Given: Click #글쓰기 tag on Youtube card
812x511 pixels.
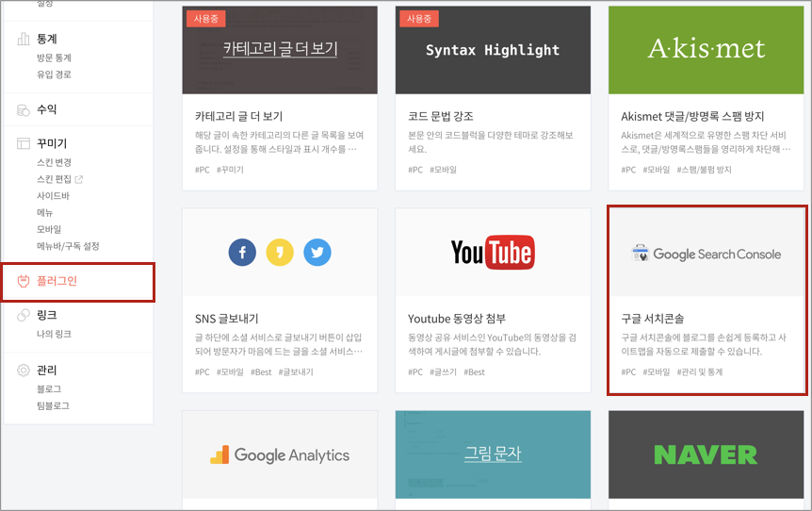Looking at the screenshot, I should (444, 372).
